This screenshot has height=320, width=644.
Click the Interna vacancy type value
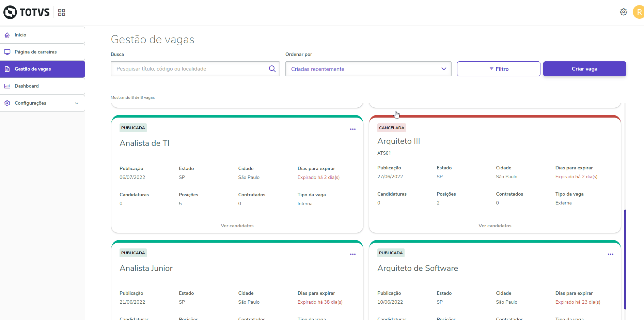[x=305, y=203]
